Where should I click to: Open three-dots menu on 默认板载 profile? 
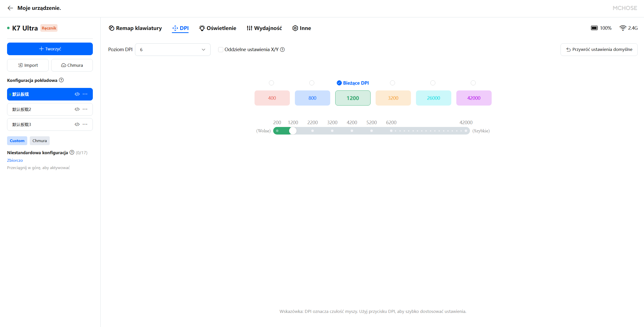tap(85, 94)
